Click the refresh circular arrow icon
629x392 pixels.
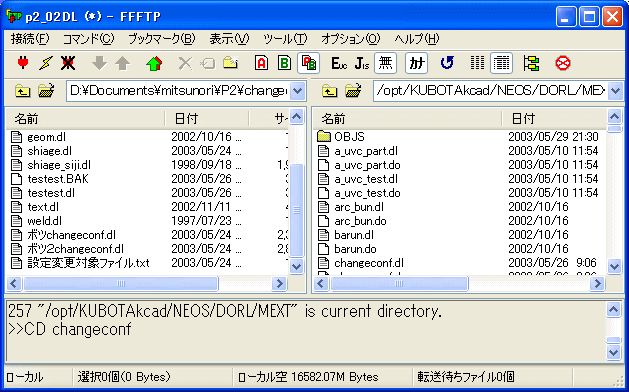tap(446, 63)
